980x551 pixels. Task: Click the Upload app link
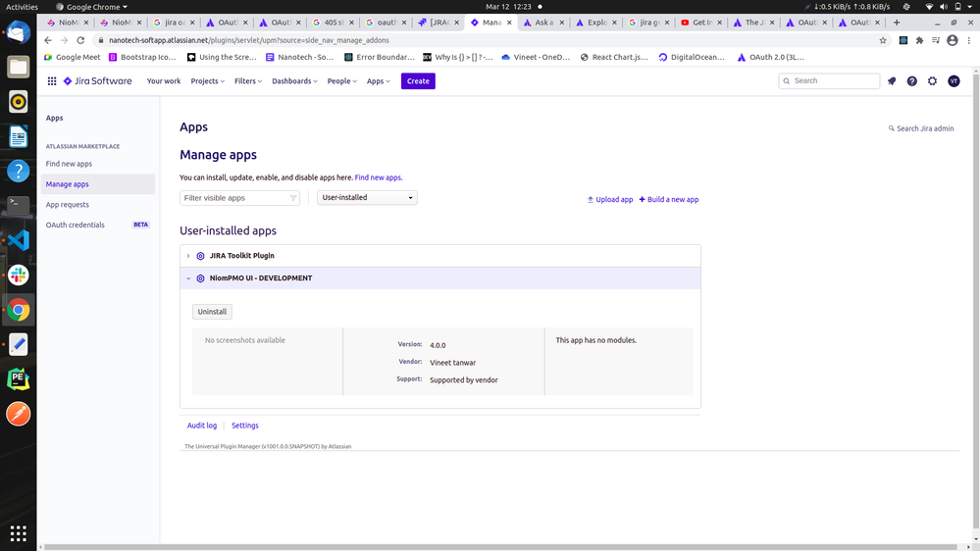click(610, 200)
